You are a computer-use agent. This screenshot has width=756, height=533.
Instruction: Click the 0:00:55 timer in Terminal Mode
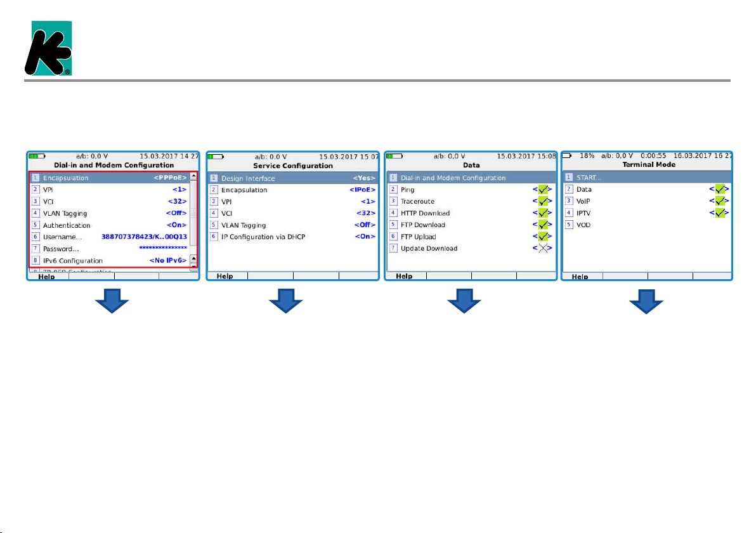pyautogui.click(x=653, y=156)
